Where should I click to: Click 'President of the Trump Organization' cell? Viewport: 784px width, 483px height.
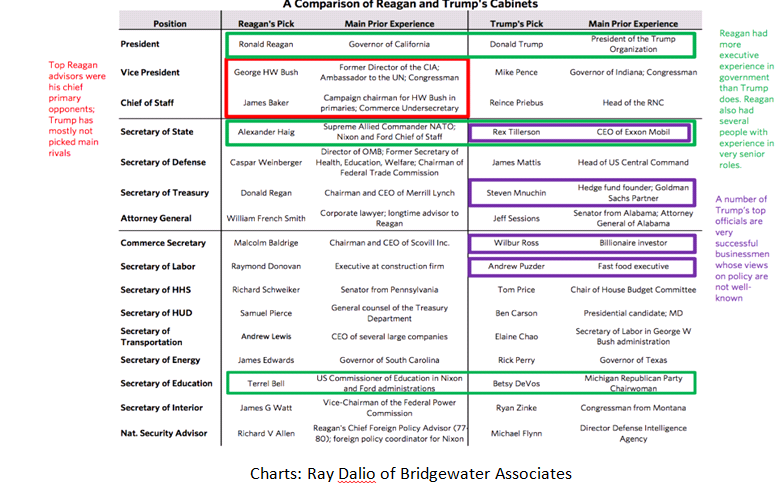(x=633, y=44)
